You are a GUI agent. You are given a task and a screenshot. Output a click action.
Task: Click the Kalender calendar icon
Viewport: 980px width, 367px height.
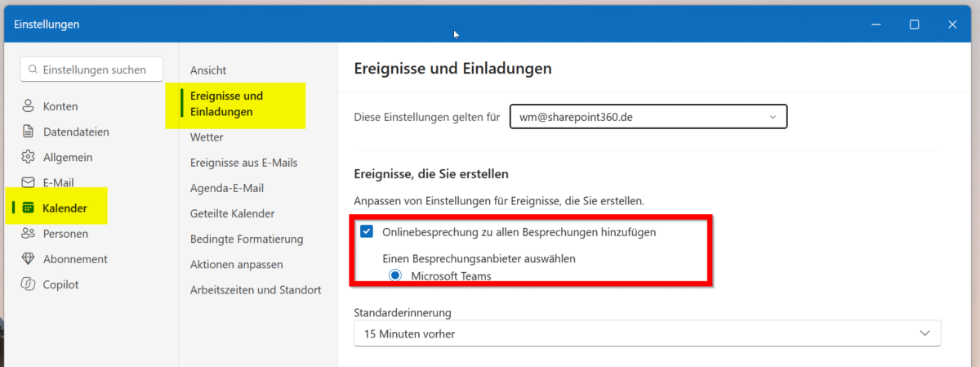[x=29, y=208]
